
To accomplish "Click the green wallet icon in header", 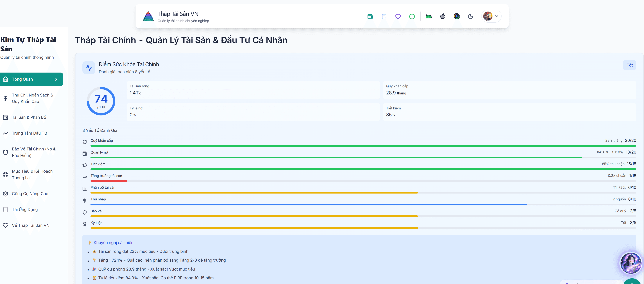I will pos(370,17).
